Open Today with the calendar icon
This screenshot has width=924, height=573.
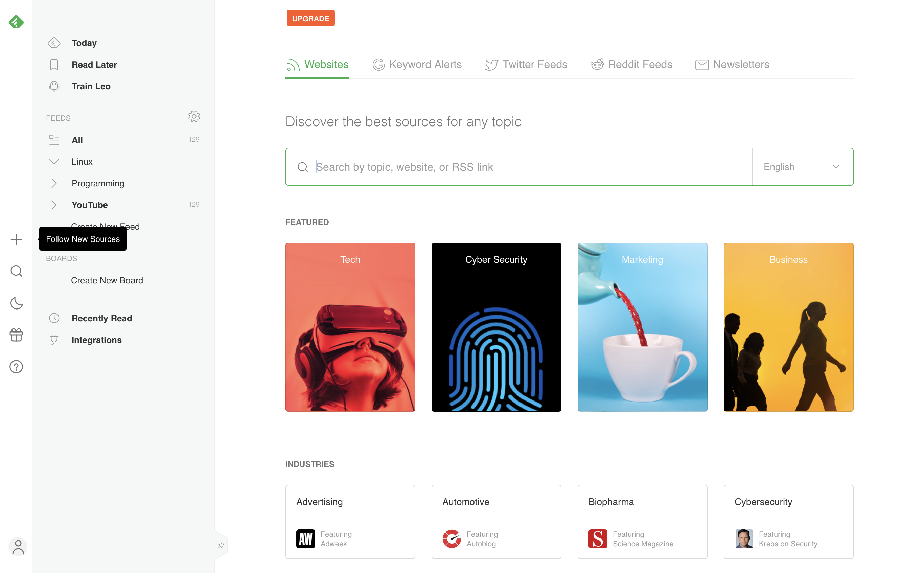(84, 43)
